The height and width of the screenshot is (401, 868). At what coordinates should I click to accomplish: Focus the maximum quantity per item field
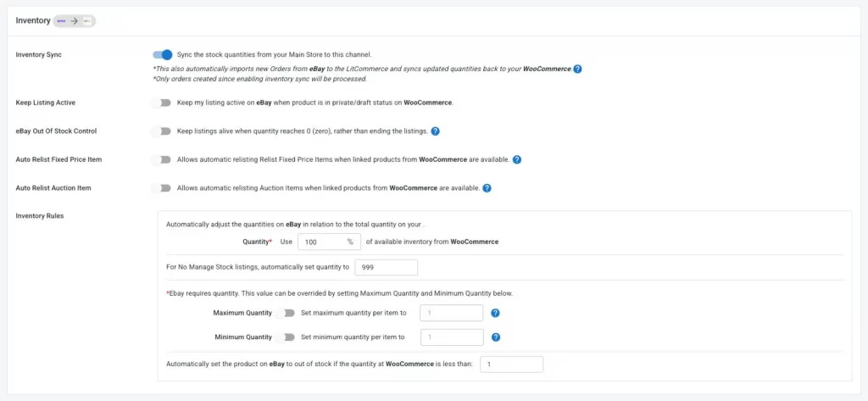pos(452,313)
